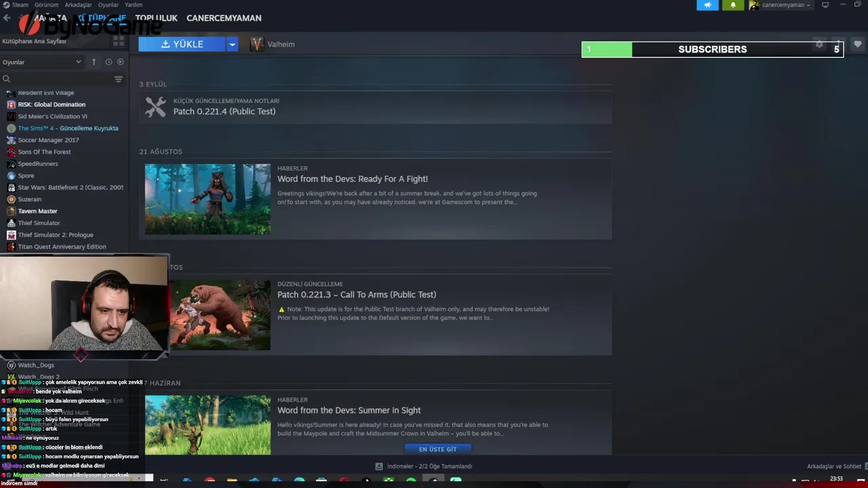The image size is (868, 488).
Task: Go back with the Steam navigation arrow
Action: pos(7,18)
